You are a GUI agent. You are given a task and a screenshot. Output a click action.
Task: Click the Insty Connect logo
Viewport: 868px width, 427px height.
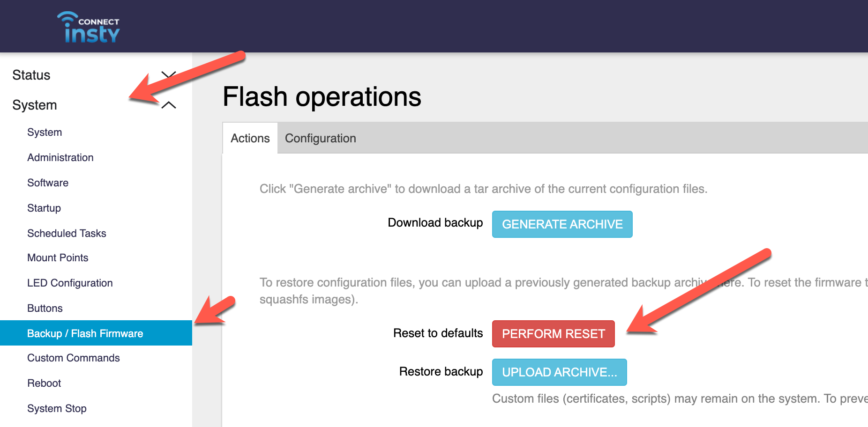tap(89, 27)
